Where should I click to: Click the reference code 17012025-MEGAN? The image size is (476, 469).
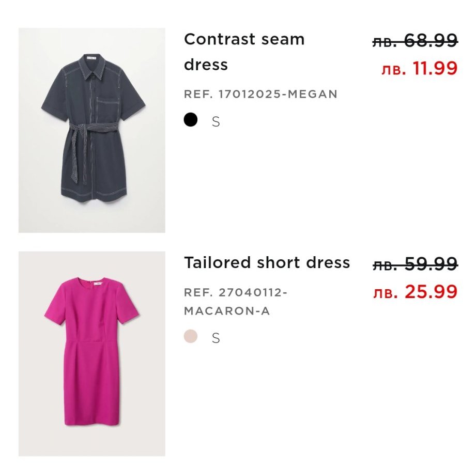point(260,94)
